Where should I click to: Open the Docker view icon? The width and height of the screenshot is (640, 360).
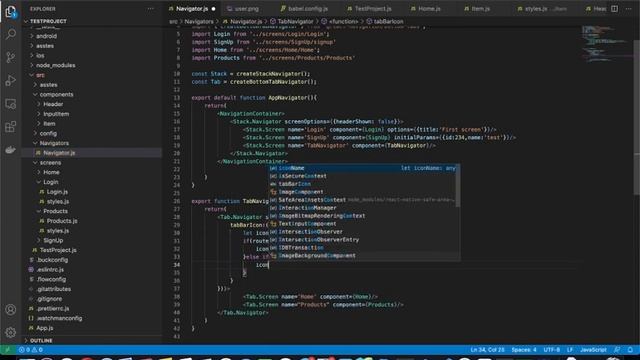pyautogui.click(x=11, y=150)
